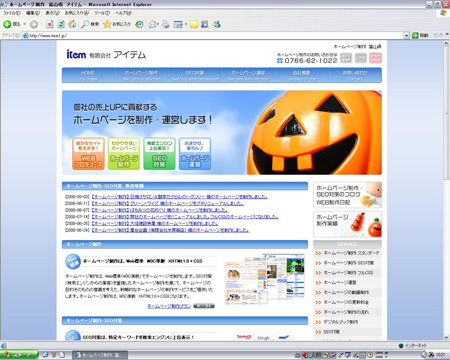Open the History clock icon

pos(139,24)
